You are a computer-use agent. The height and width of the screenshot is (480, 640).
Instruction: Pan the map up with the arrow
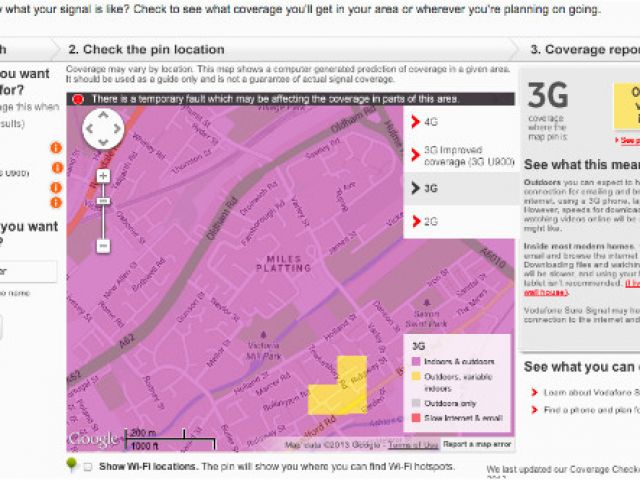pos(103,115)
